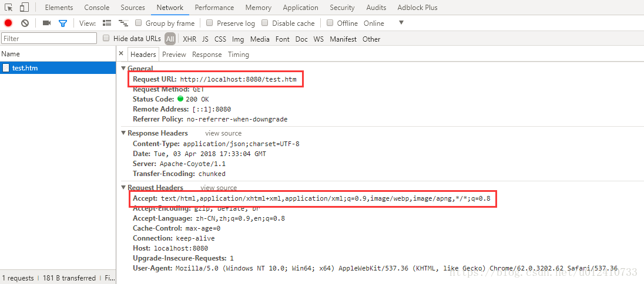Viewport: 644px width, 284px height.
Task: Filter requests by Other
Action: [371, 39]
